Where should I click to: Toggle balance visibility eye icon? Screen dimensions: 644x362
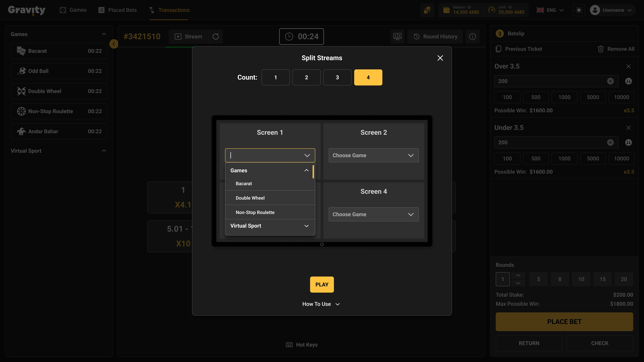469,7
